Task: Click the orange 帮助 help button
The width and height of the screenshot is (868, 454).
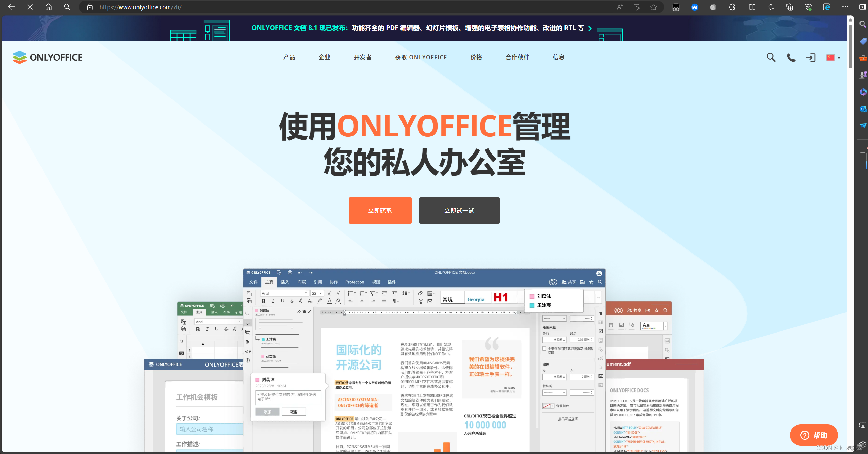Action: (814, 435)
